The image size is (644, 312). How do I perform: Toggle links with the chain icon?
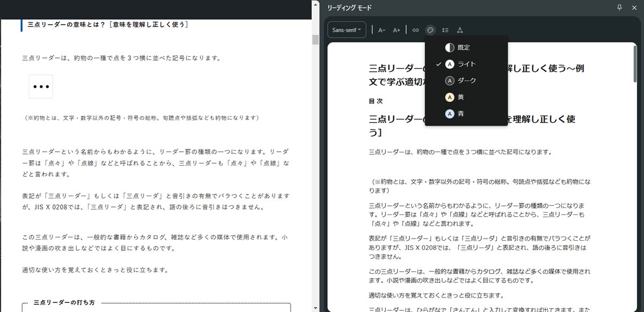[415, 30]
